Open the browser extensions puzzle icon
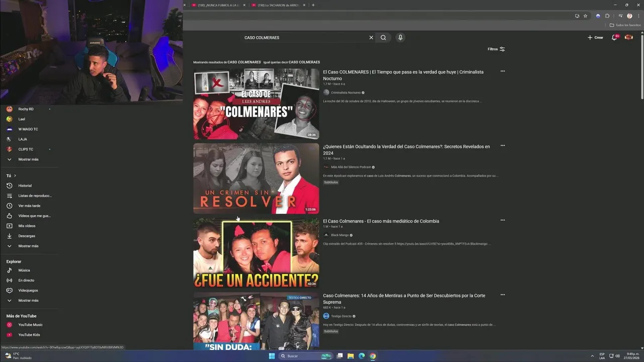The width and height of the screenshot is (644, 362). pos(607,16)
